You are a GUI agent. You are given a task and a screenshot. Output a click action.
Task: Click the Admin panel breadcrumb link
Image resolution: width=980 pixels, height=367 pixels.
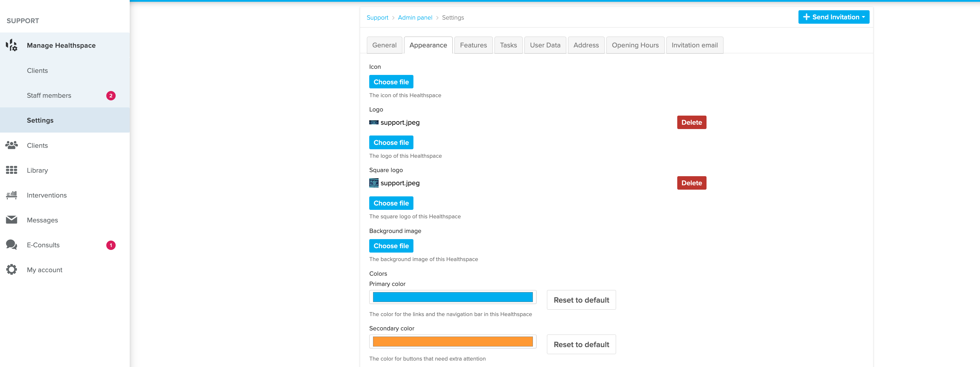pos(415,18)
